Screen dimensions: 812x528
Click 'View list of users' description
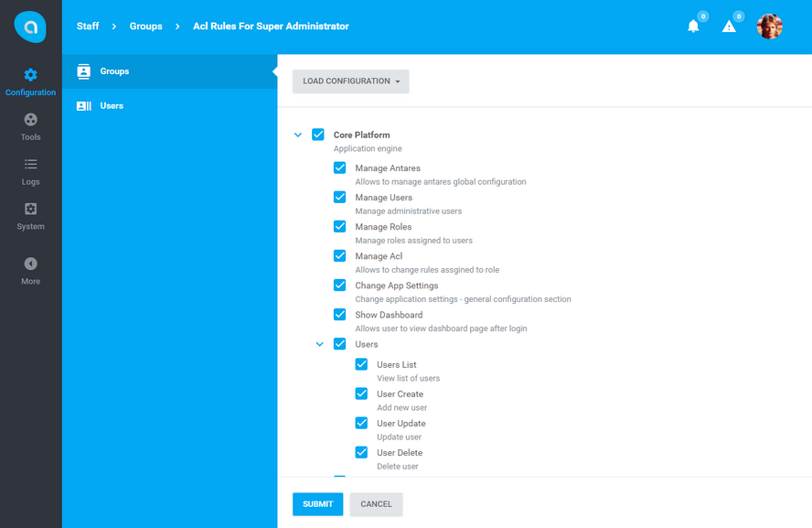(x=409, y=378)
